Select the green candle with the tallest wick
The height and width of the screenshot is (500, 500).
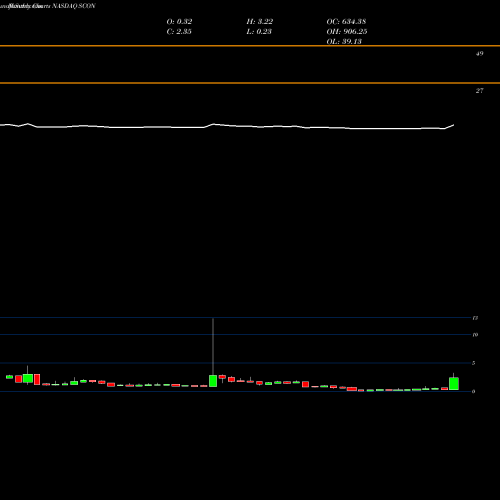pos(213,381)
